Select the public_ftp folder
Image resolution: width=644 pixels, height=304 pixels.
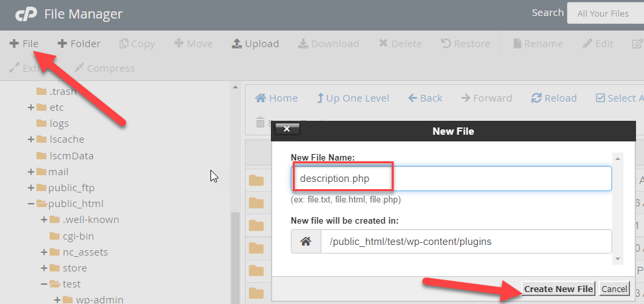click(x=66, y=188)
